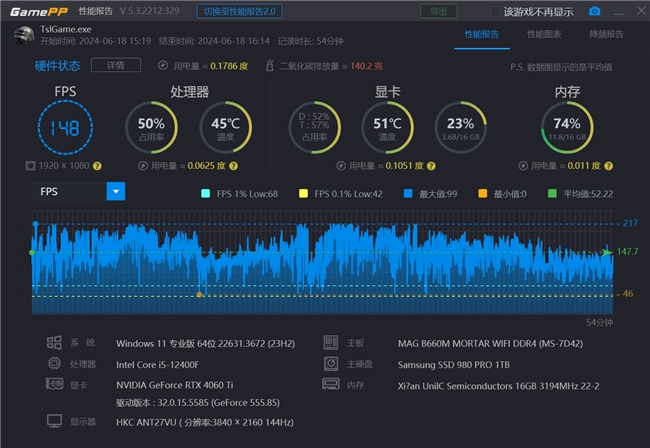Click the resolution screen icon beside 1920 x 1080
The width and height of the screenshot is (650, 448).
tap(30, 166)
